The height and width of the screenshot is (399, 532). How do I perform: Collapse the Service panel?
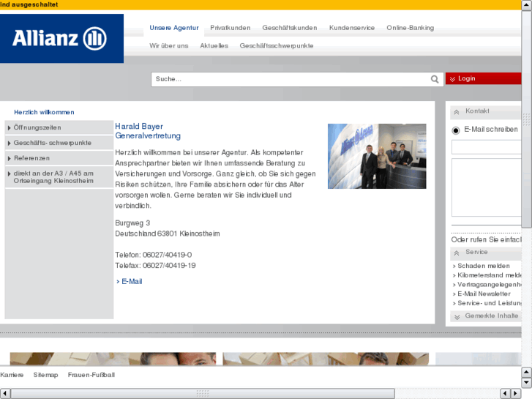[457, 253]
